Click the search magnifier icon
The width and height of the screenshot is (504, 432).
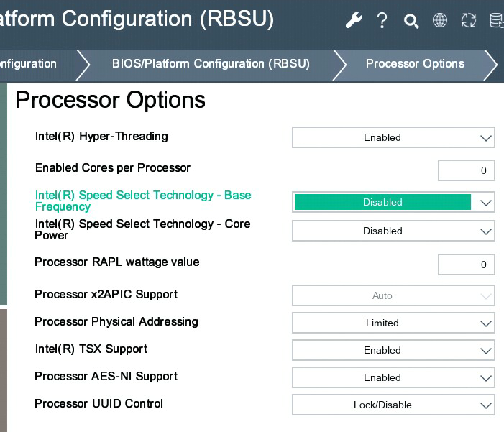(x=411, y=21)
